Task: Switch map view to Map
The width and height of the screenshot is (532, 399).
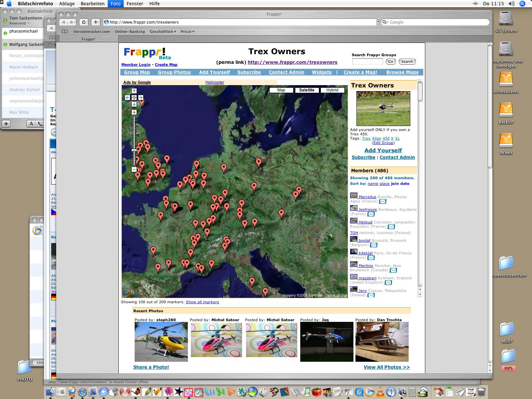Action: click(x=281, y=90)
